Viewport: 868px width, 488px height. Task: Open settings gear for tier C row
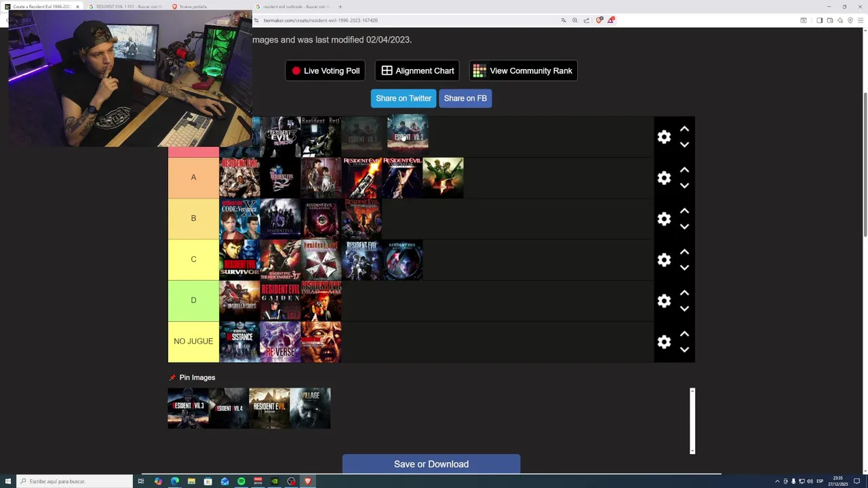coord(664,260)
